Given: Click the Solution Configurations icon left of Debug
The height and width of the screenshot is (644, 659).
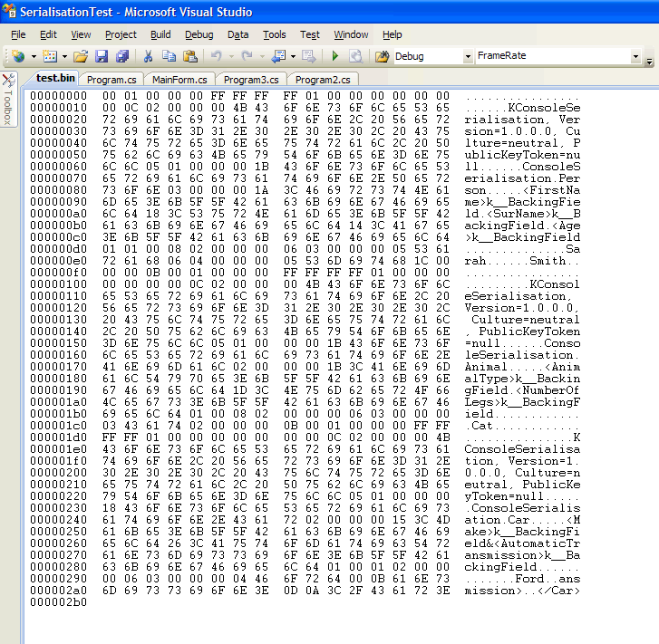Looking at the screenshot, I should pos(382,56).
